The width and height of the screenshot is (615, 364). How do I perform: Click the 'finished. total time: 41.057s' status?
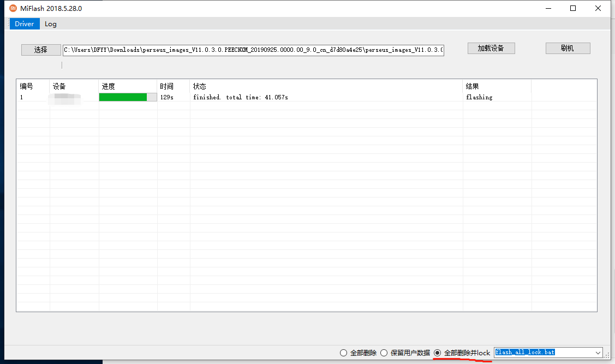click(241, 97)
